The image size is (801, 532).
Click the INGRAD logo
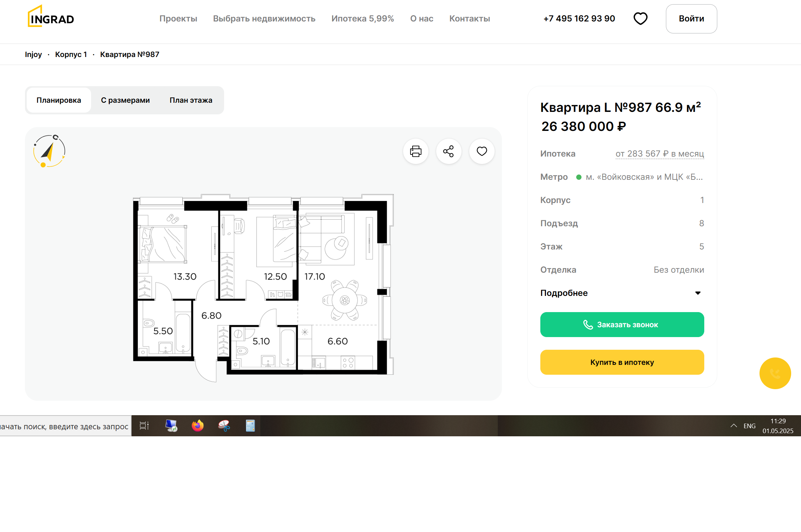[51, 17]
